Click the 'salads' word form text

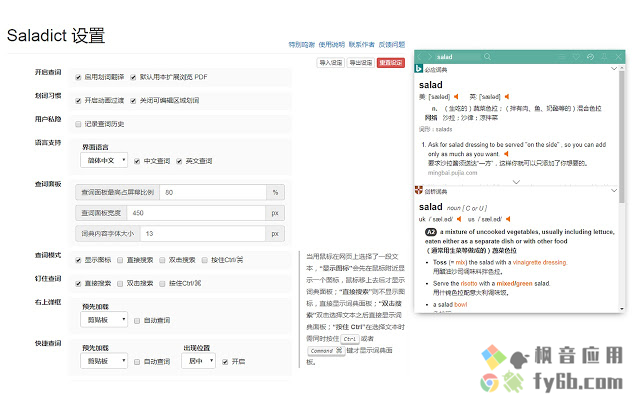[x=444, y=129]
